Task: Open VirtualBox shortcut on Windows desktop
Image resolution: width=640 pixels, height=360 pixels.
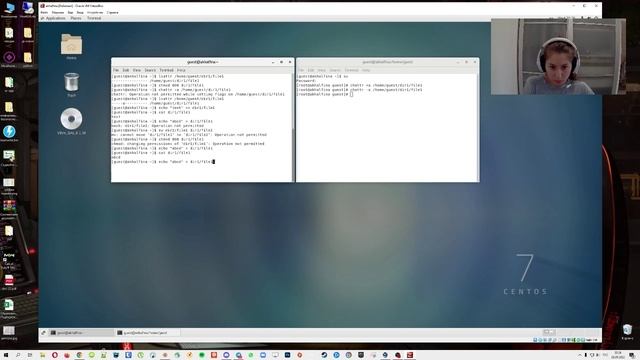Action: (x=28, y=9)
